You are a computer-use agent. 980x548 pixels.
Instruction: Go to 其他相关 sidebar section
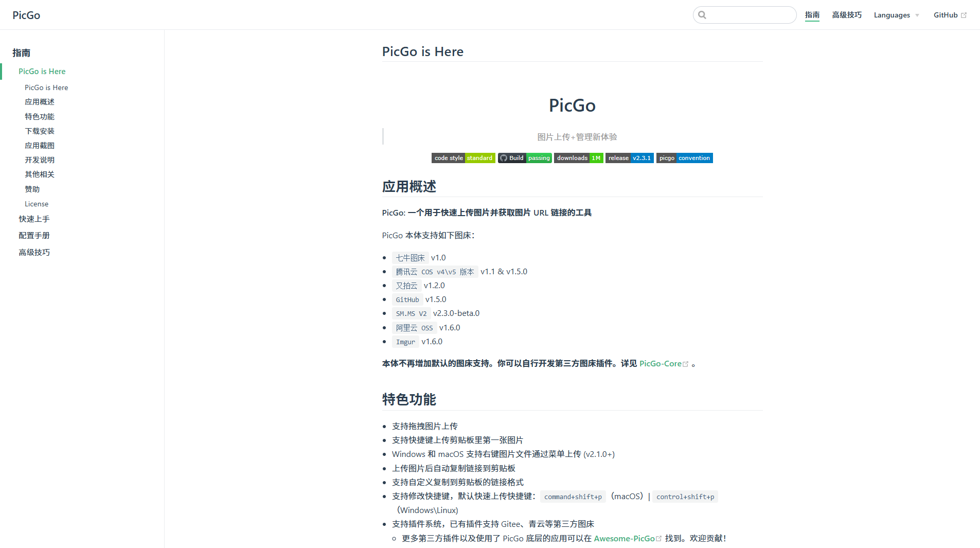click(x=40, y=174)
